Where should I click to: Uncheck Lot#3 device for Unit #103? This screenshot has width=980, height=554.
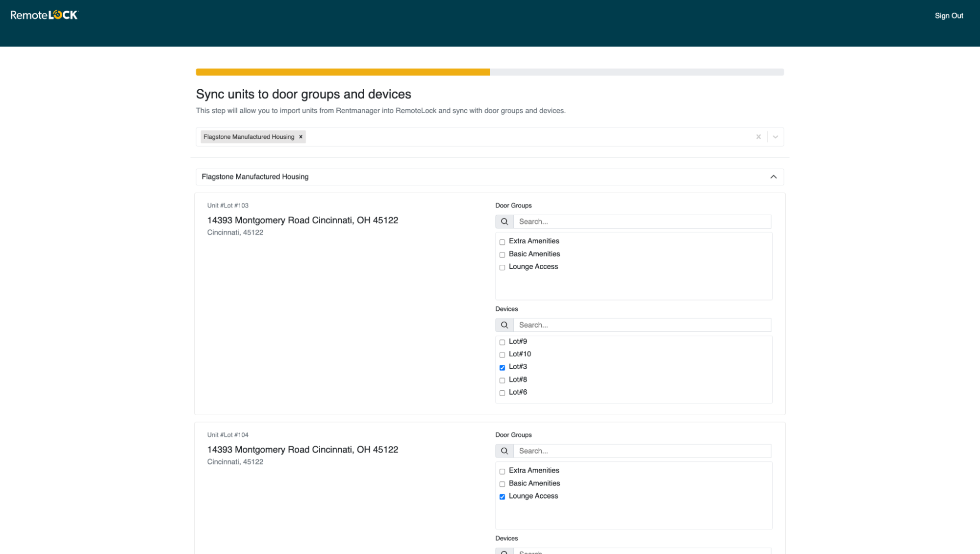pos(502,367)
